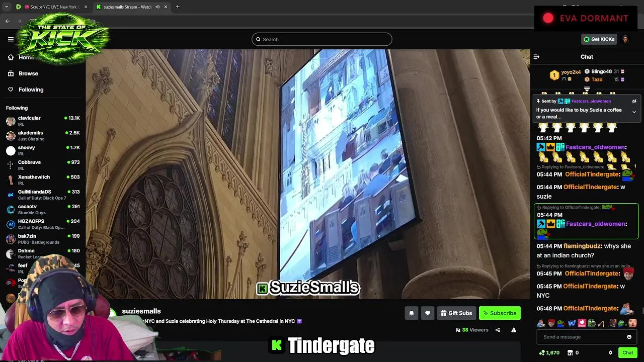Open the user profile avatar menu
This screenshot has height=362, width=644.
point(625,39)
